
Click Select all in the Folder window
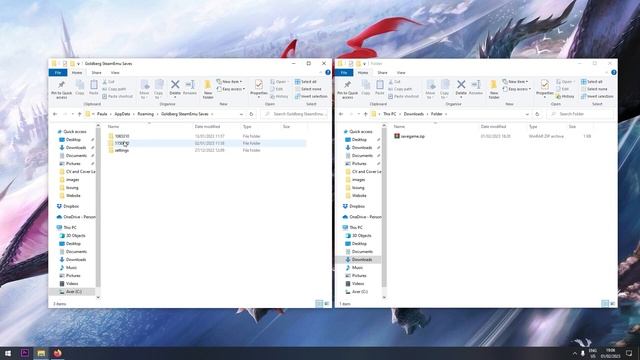591,82
